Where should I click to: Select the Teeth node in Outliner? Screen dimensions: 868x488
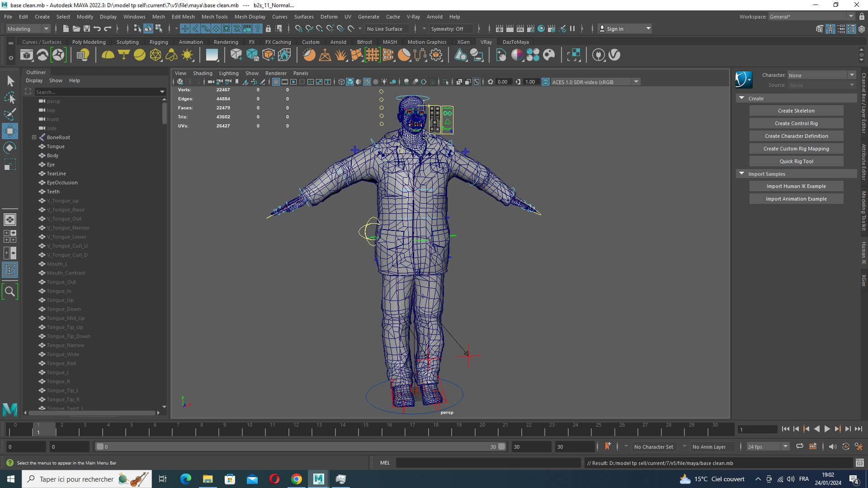point(53,192)
